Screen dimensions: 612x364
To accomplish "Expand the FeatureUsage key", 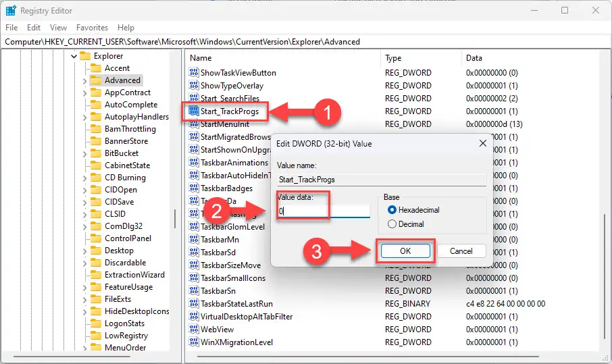I will tap(84, 287).
